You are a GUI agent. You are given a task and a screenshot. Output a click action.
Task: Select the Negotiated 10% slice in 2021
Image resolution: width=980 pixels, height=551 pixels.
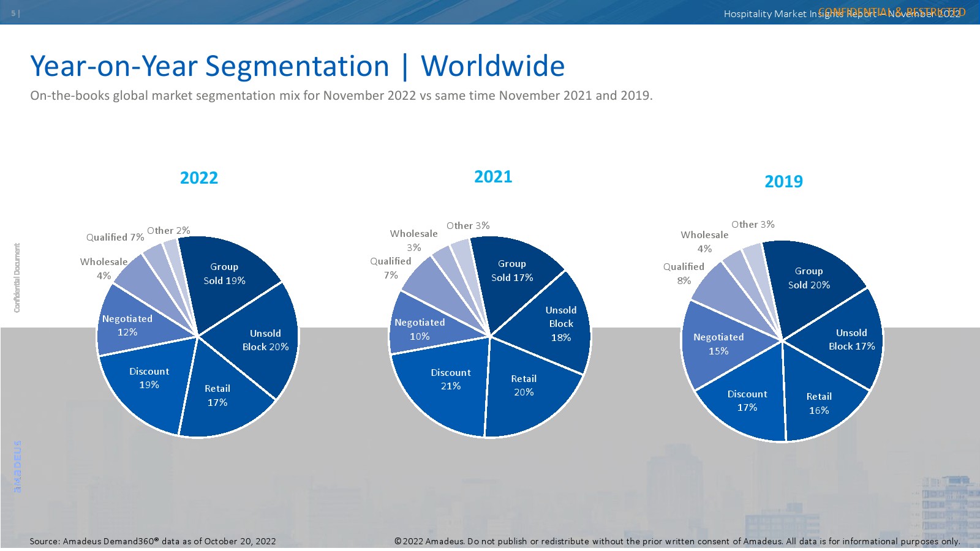click(420, 329)
